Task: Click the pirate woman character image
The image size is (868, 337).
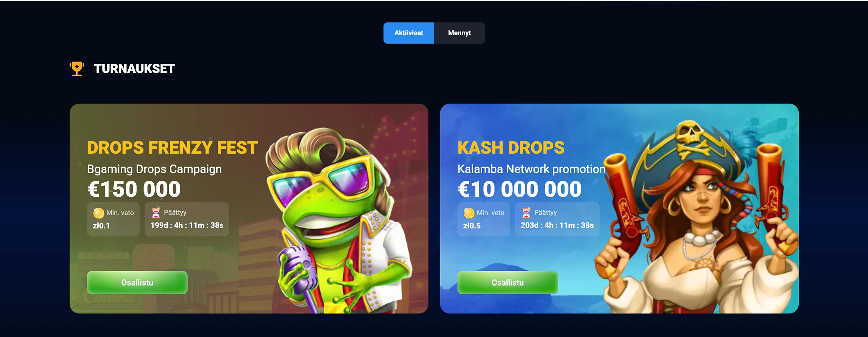Action: pyautogui.click(x=696, y=217)
